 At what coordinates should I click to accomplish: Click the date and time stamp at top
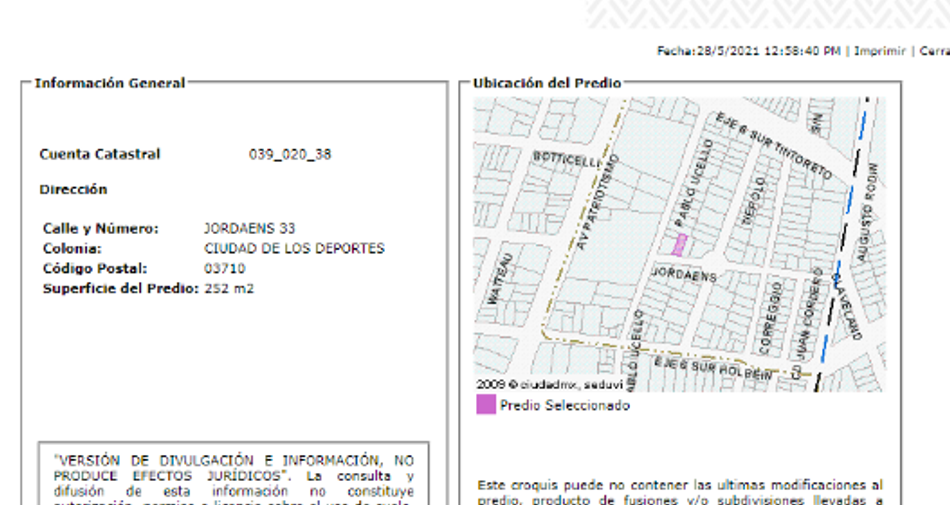pos(749,51)
